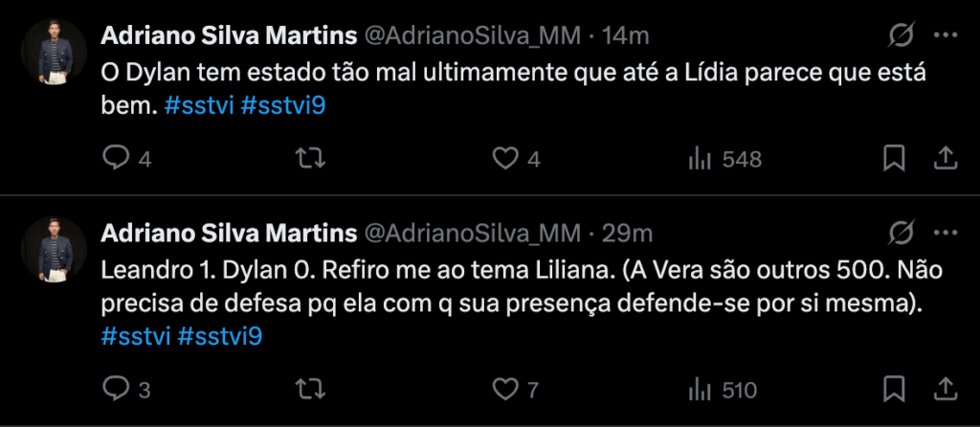Open #sstvi hashtag in the second tweet

pyautogui.click(x=135, y=337)
